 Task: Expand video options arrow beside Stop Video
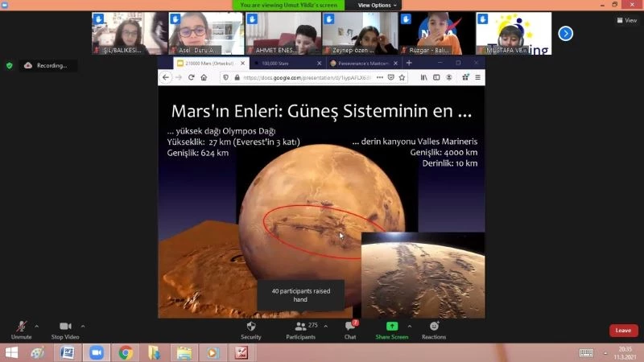(x=83, y=327)
